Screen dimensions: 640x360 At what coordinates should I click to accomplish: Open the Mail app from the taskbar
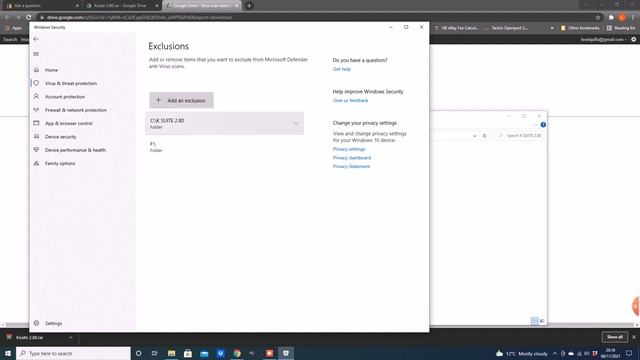coord(204,353)
